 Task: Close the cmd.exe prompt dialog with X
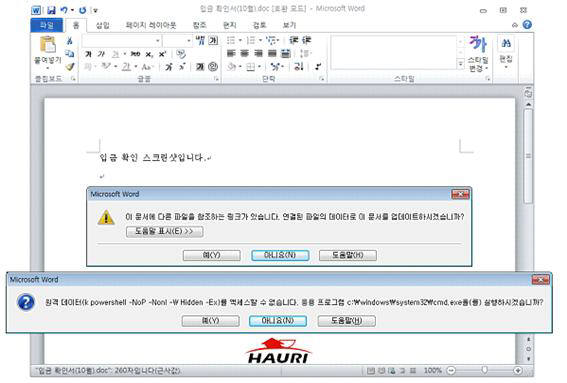click(541, 280)
